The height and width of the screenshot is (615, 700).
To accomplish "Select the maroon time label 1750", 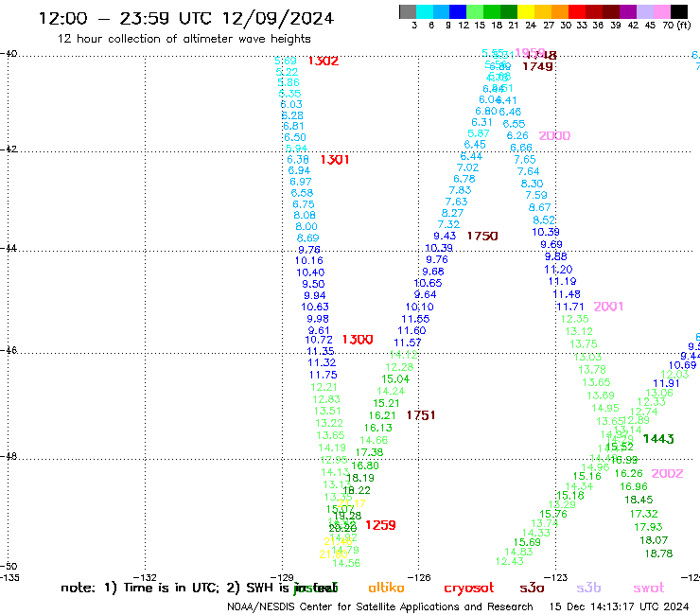I will 482,236.
